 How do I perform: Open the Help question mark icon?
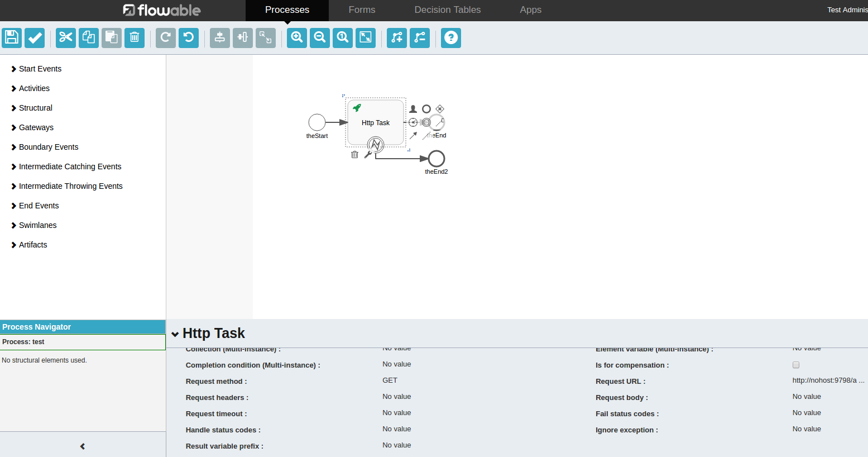(450, 38)
